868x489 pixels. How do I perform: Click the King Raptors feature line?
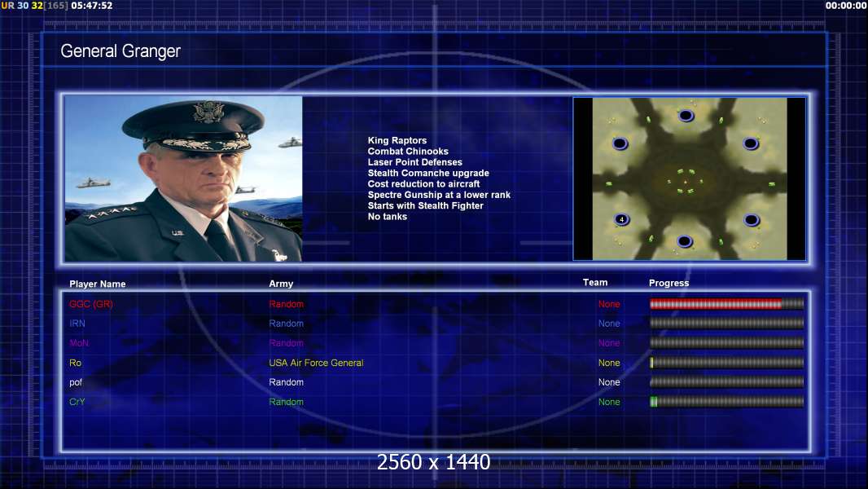click(397, 141)
